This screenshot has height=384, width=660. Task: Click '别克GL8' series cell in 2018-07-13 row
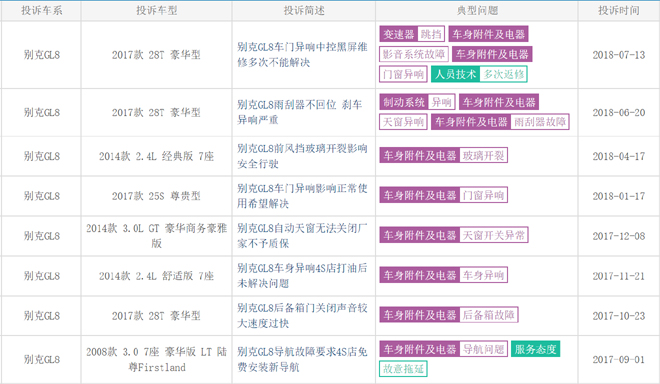click(42, 55)
